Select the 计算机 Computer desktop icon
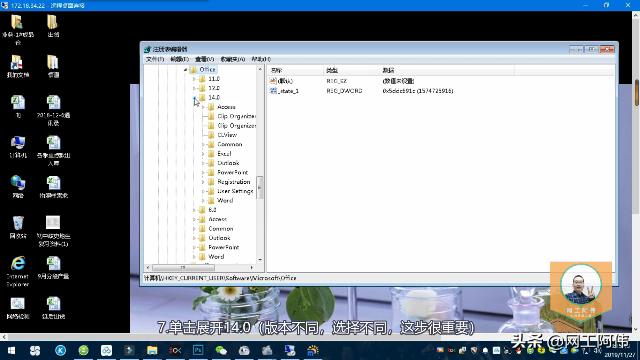This screenshot has height=360, width=640. point(18,147)
